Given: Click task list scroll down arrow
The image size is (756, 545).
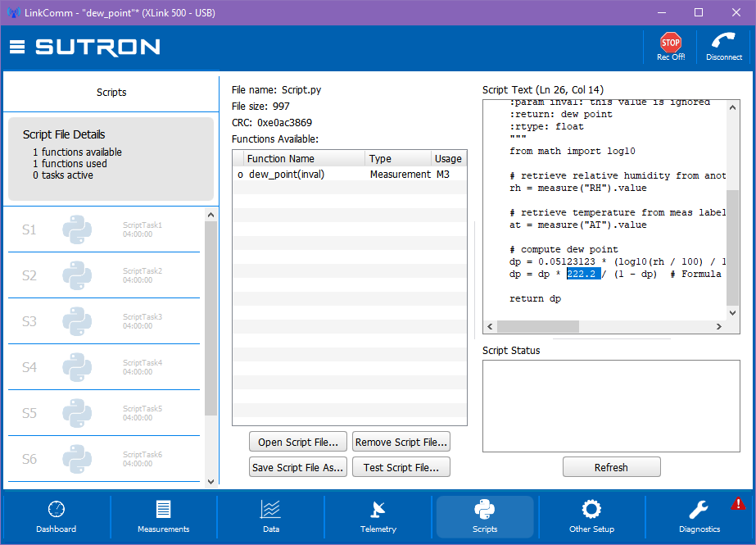Looking at the screenshot, I should tap(211, 481).
